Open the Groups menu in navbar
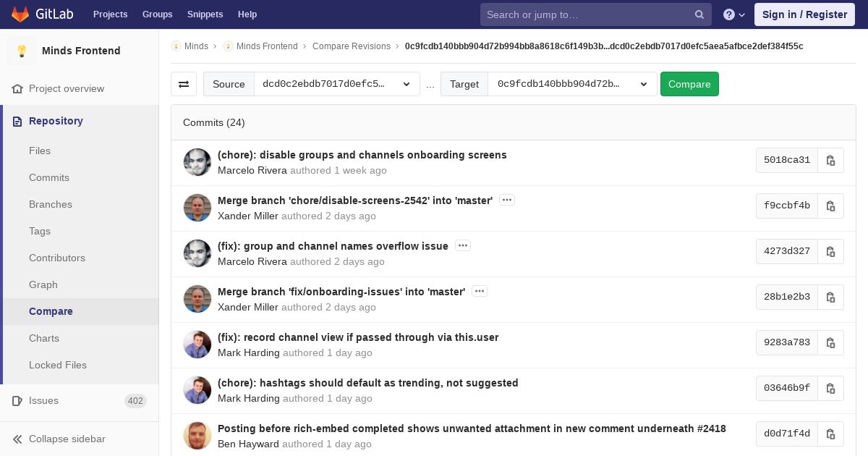The image size is (868, 456). (x=157, y=14)
